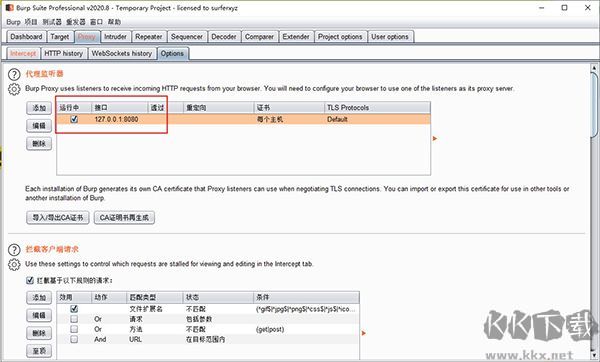Click 添加 button beside the intercept rules
The height and width of the screenshot is (362, 600).
pos(39,297)
